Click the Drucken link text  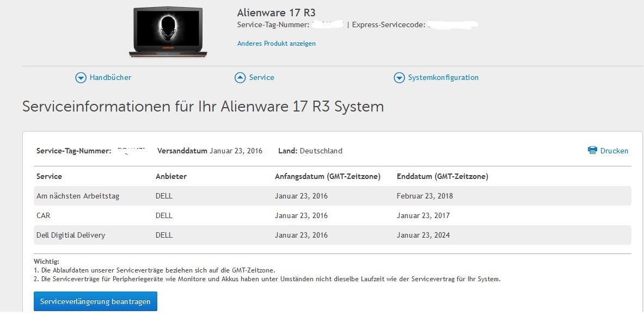coord(614,151)
